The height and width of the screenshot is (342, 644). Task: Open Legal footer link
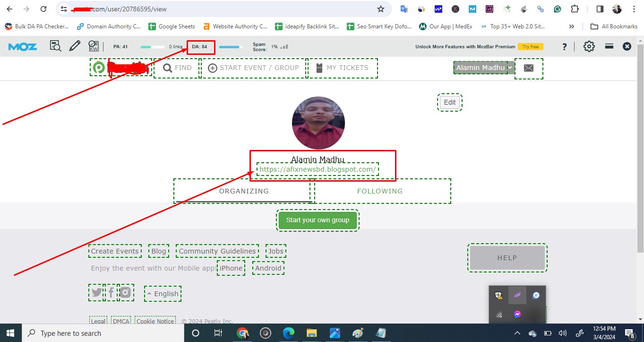(98, 321)
